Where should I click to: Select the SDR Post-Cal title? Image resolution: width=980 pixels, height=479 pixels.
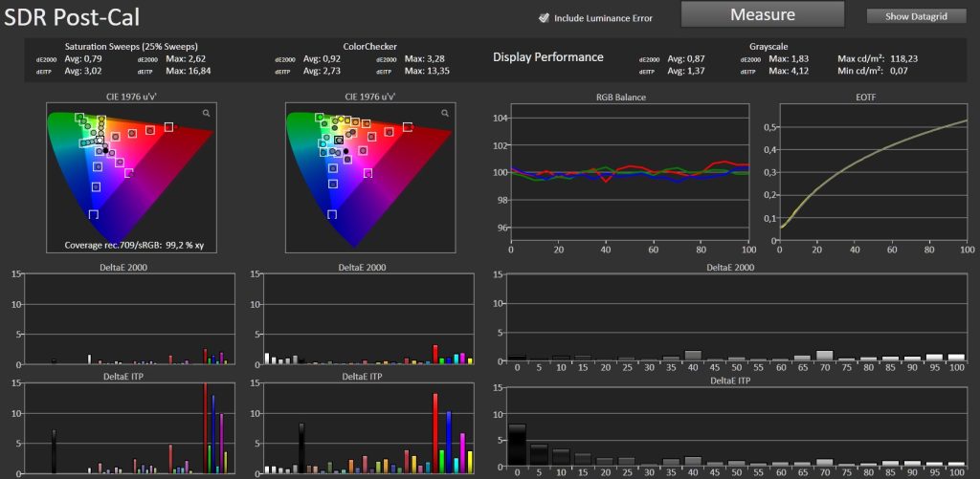(72, 17)
